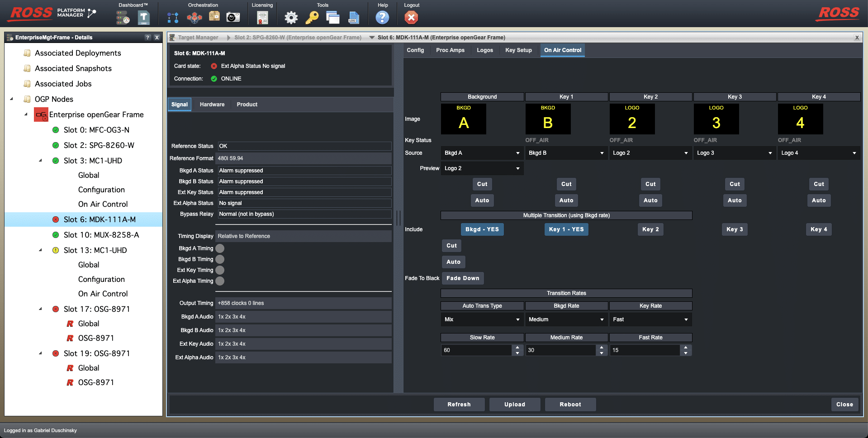Screen dimensions: 868x438
Task: Open the Key 3 Source dropdown showing Logo 3
Action: 735,153
